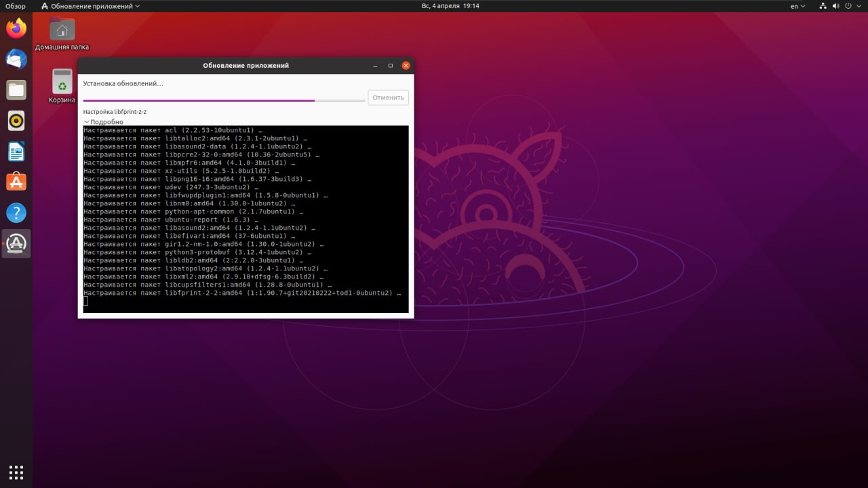868x488 pixels.
Task: Click the libasound2-data terminal line
Action: (197, 146)
